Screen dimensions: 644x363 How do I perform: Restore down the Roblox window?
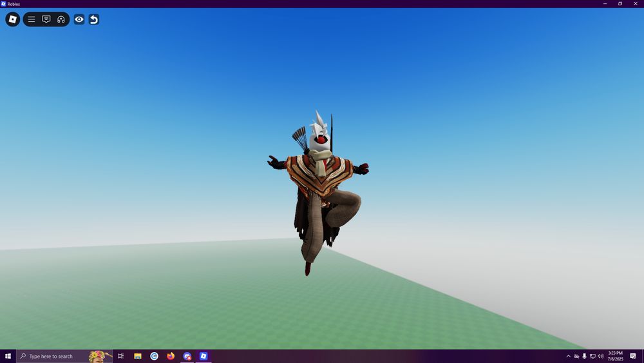click(620, 4)
